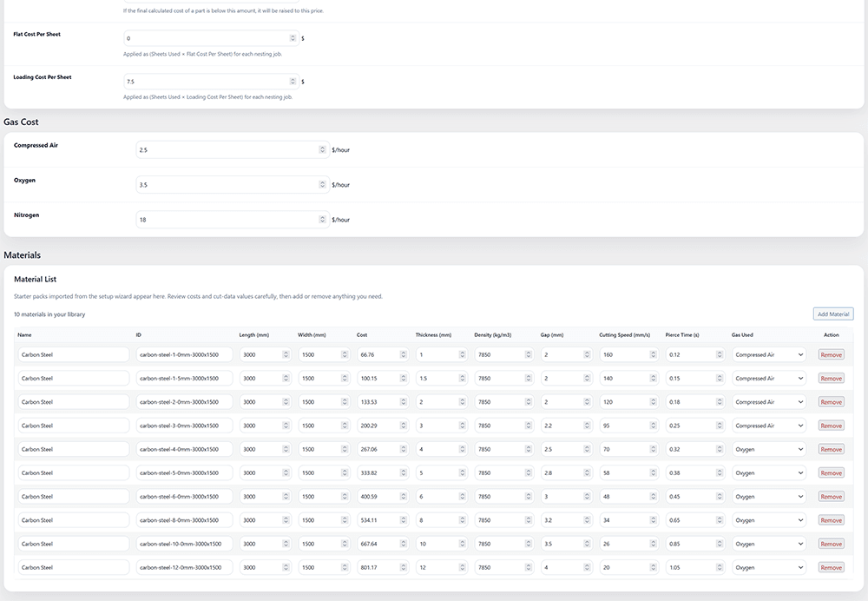Change Gas Used selection in carbon-steel-12-0mm row

pyautogui.click(x=769, y=567)
